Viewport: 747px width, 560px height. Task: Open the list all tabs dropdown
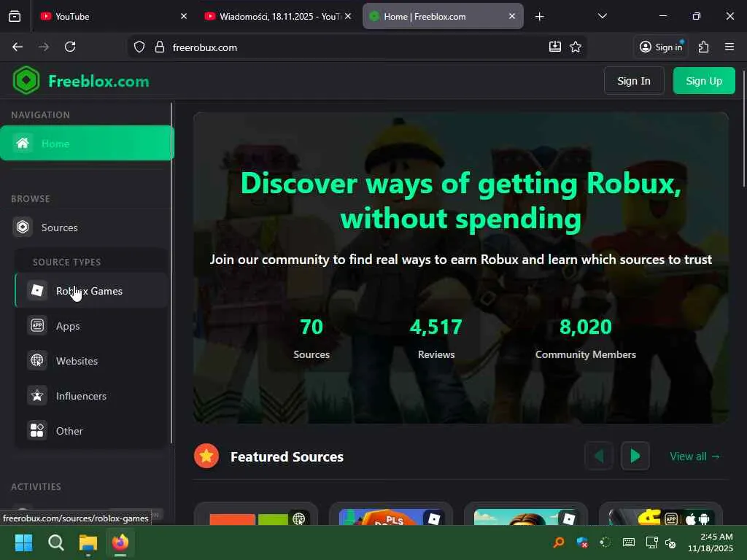[x=602, y=16]
